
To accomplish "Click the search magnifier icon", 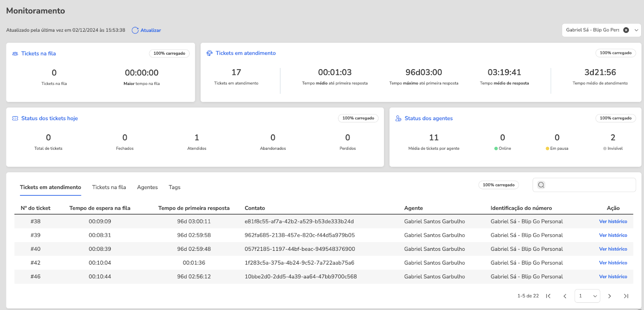I will [x=541, y=185].
